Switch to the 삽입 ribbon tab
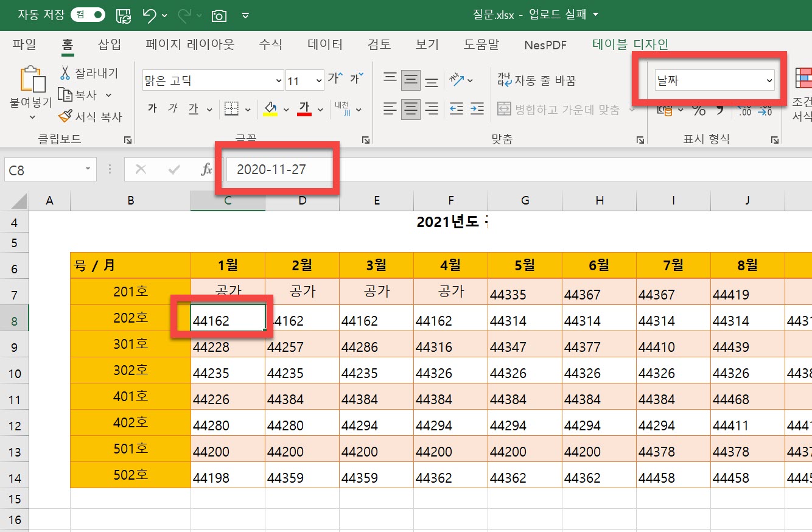Screen dimensions: 812x532 [110, 44]
